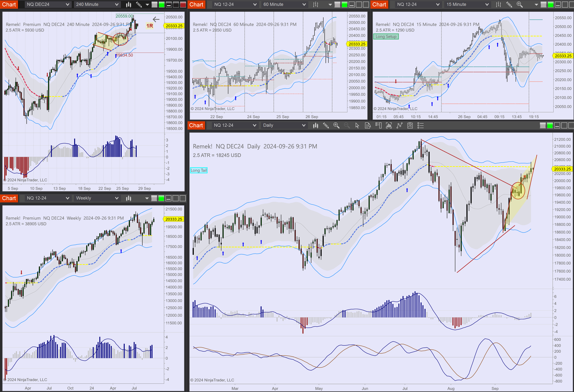Screen dimensions: 574x392
Task: Open Data Series icon on Daily chart toolbar
Action: click(x=389, y=125)
